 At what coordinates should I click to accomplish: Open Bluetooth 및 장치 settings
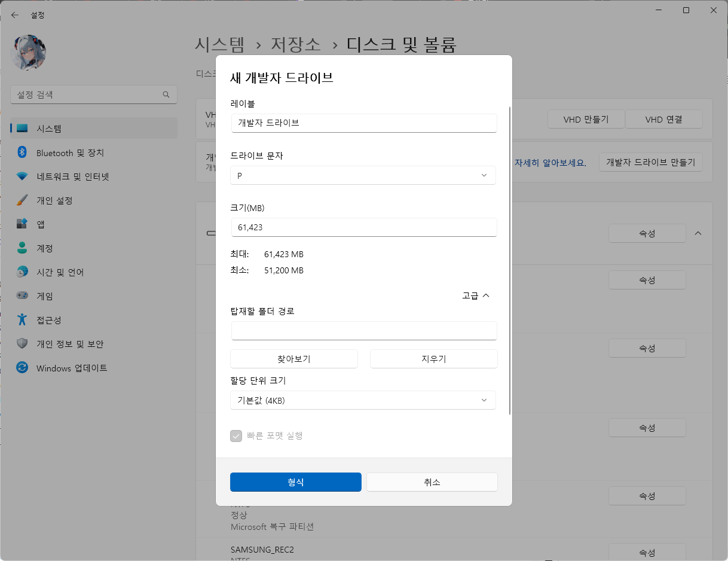click(x=94, y=153)
